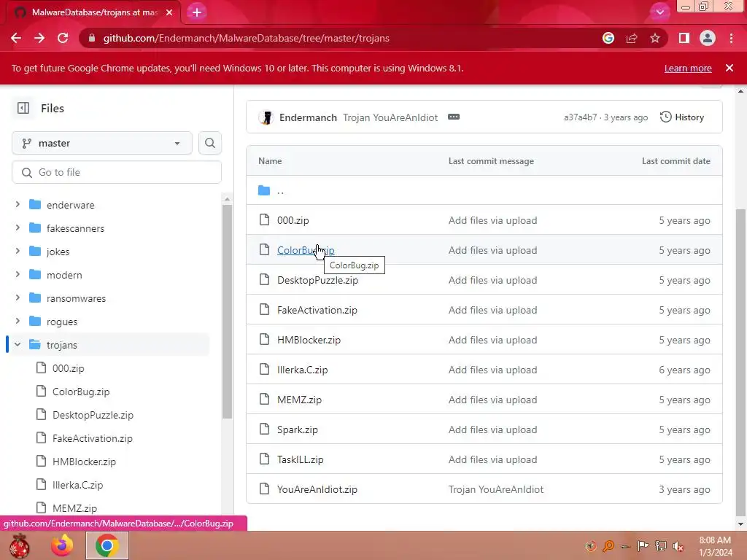
Task: Select 000.zip in the sidebar tree
Action: pyautogui.click(x=68, y=368)
